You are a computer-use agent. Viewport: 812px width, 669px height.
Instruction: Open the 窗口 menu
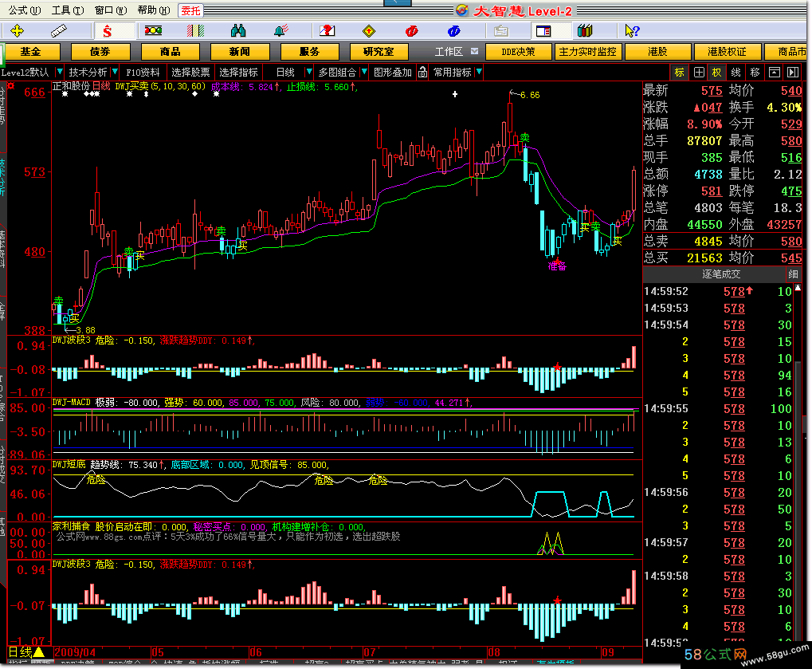click(x=110, y=10)
